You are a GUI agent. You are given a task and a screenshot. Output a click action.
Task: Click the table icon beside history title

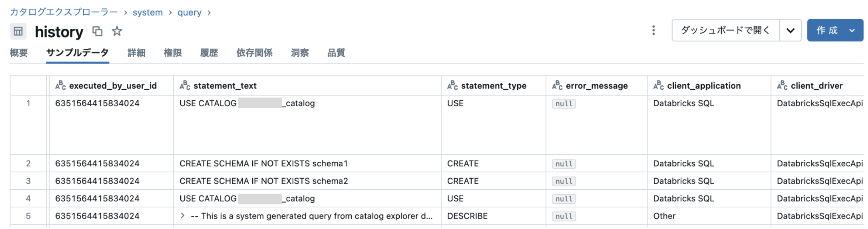click(x=18, y=31)
